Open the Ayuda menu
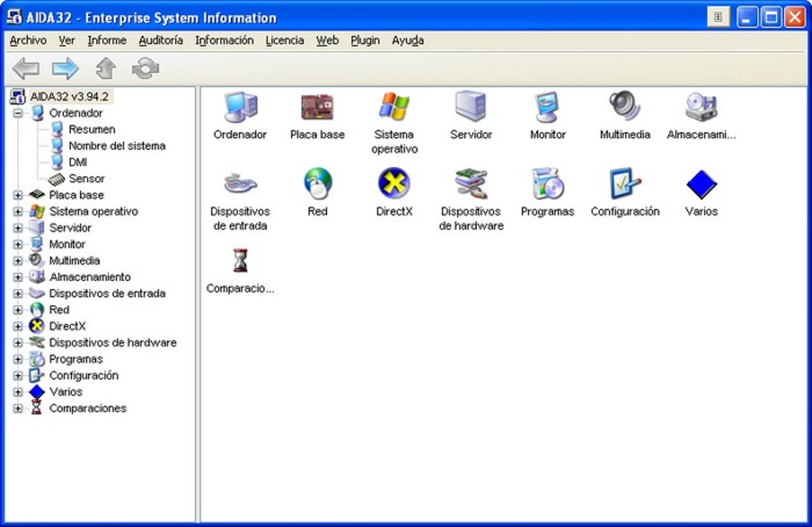 coord(408,41)
